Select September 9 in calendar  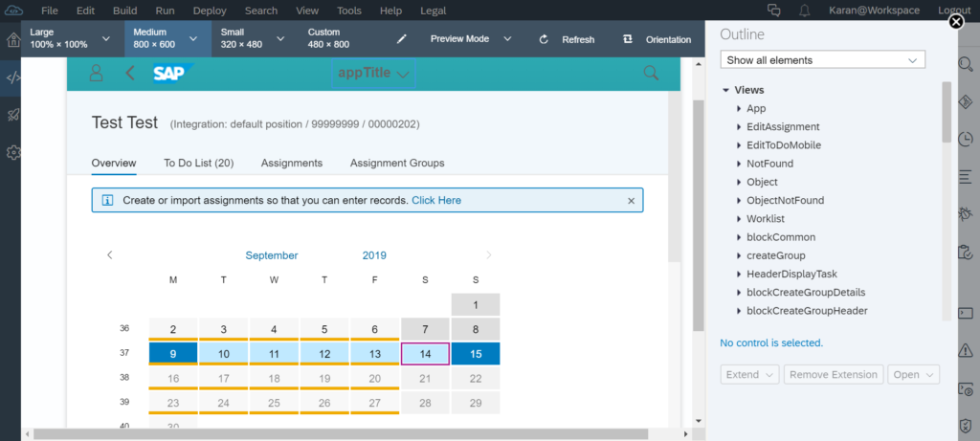point(173,354)
